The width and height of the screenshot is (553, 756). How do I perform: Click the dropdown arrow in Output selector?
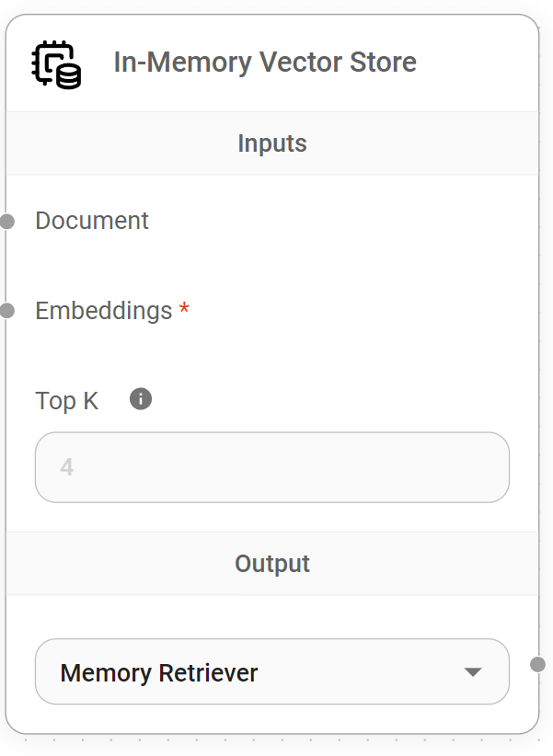[473, 672]
